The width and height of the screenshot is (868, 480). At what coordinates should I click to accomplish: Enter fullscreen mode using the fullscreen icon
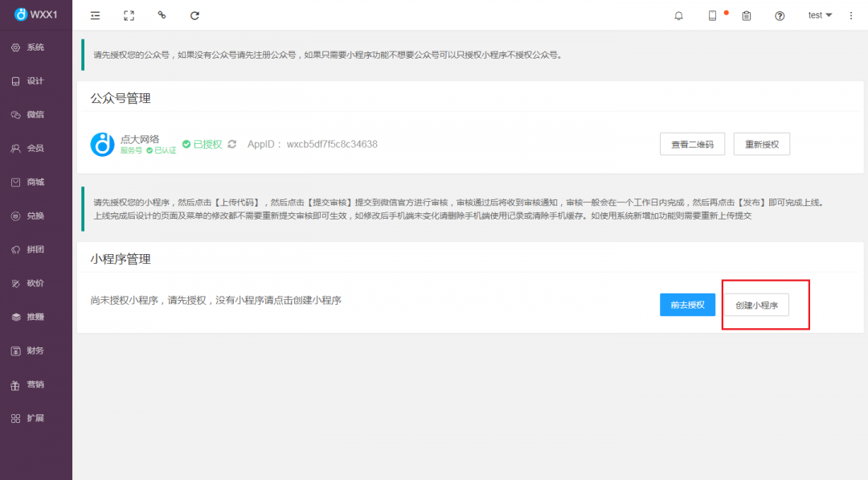(x=129, y=14)
